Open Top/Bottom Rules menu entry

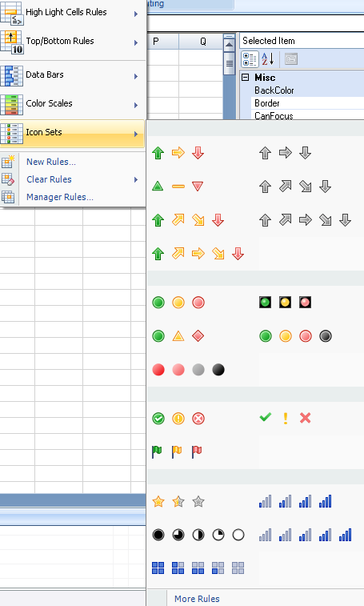point(73,41)
